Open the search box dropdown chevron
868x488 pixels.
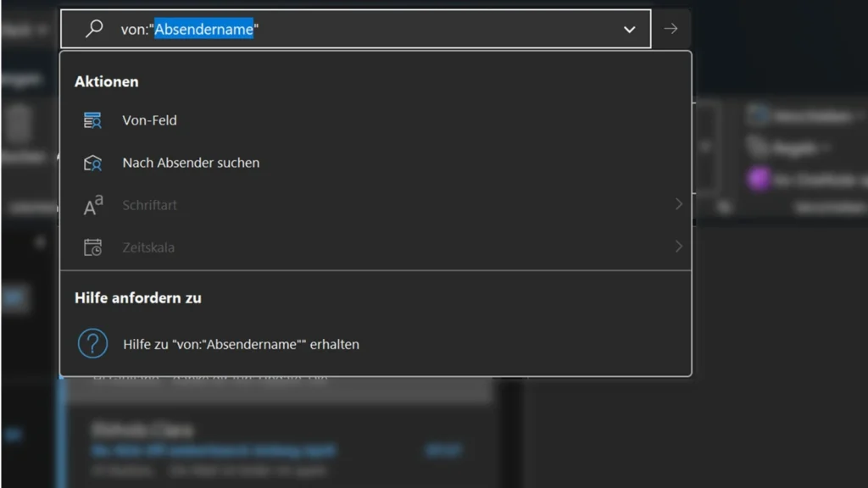629,28
